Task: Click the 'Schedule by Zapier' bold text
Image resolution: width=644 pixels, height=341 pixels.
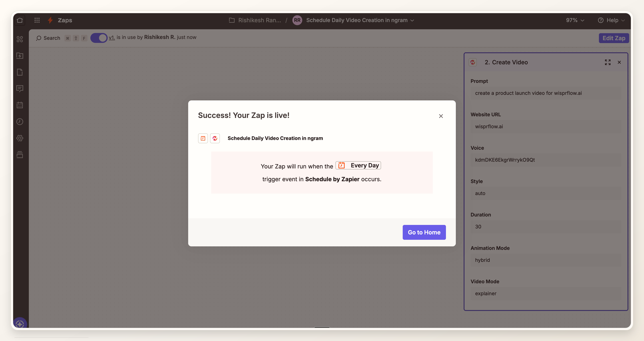Action: click(x=332, y=179)
